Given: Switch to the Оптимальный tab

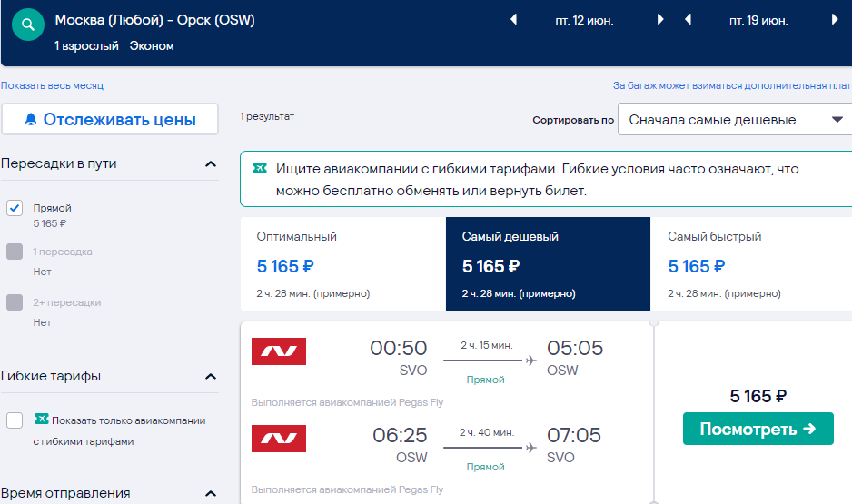Looking at the screenshot, I should 342,264.
